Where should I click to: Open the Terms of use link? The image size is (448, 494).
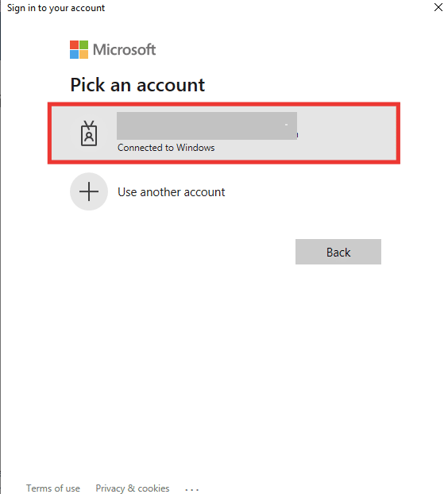[x=53, y=488]
